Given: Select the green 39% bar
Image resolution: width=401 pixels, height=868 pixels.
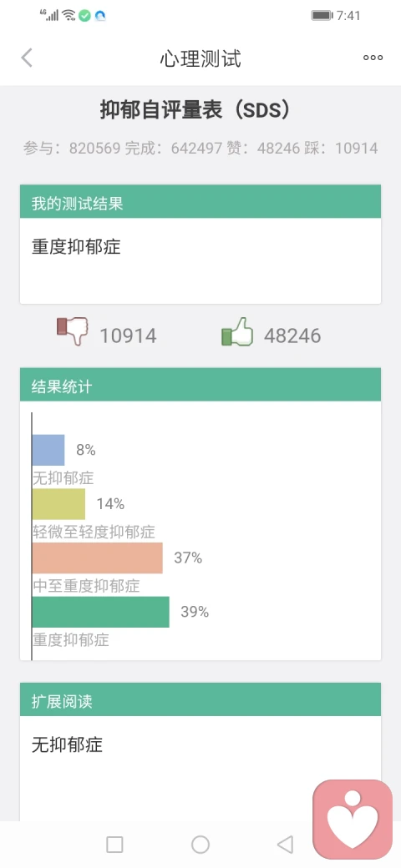Looking at the screenshot, I should coord(101,612).
